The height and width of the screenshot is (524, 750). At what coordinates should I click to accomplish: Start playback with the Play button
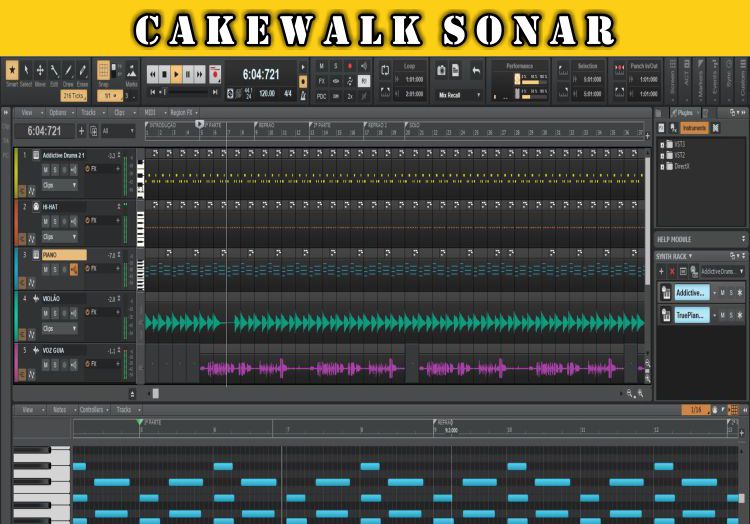pyautogui.click(x=176, y=75)
